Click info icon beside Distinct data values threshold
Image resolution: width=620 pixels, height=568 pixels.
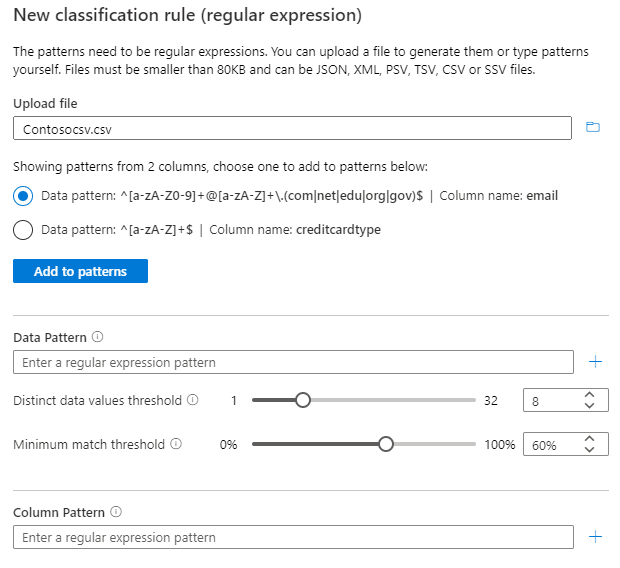point(192,400)
